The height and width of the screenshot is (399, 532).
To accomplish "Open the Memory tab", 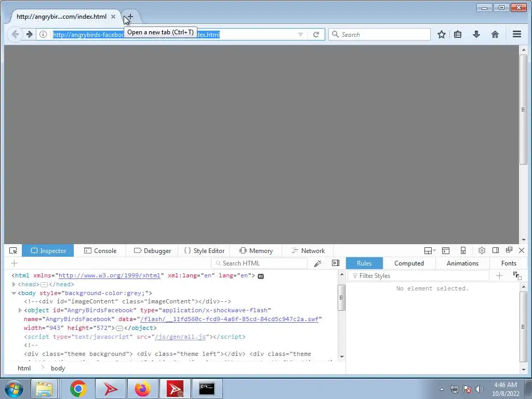I will 256,251.
